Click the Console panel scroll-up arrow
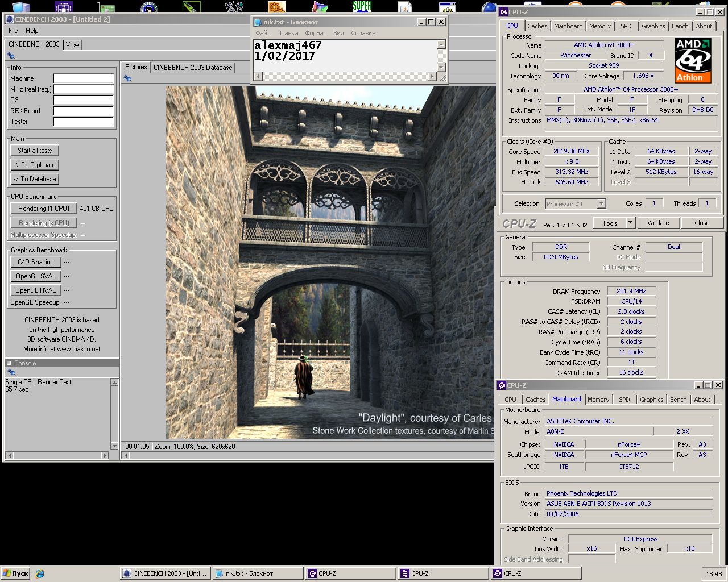Viewport: 728px width, 582px height. pos(115,383)
